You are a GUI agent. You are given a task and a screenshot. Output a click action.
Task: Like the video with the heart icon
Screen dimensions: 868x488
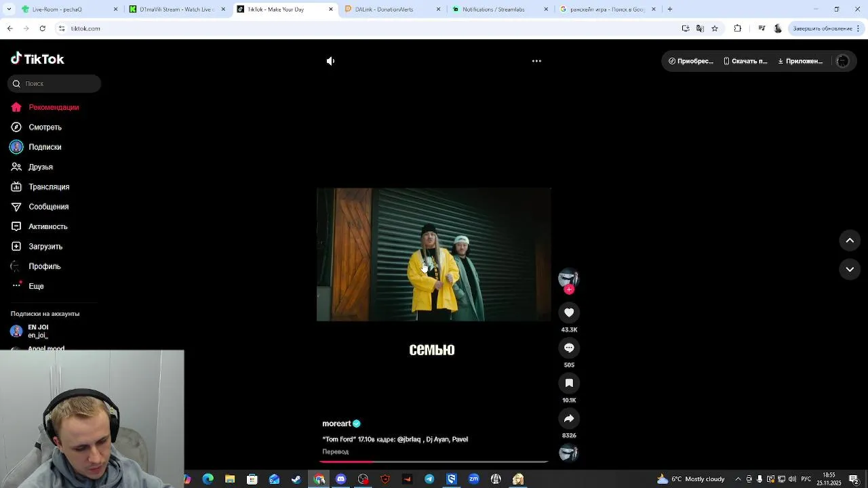tap(569, 312)
